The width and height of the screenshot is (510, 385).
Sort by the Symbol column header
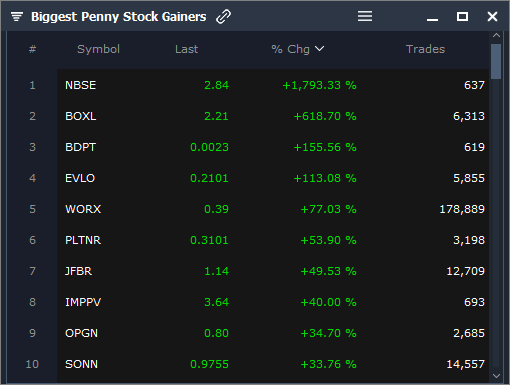[98, 49]
